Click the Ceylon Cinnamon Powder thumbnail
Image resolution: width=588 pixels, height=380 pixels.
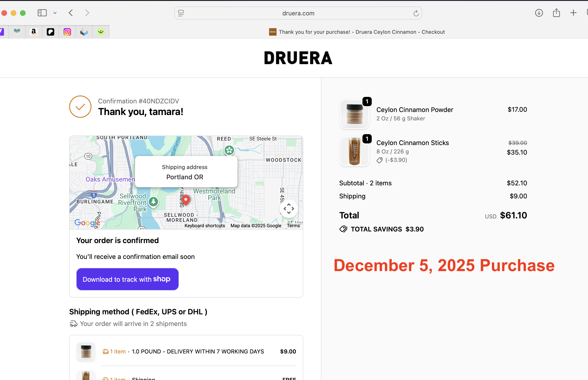[354, 114]
